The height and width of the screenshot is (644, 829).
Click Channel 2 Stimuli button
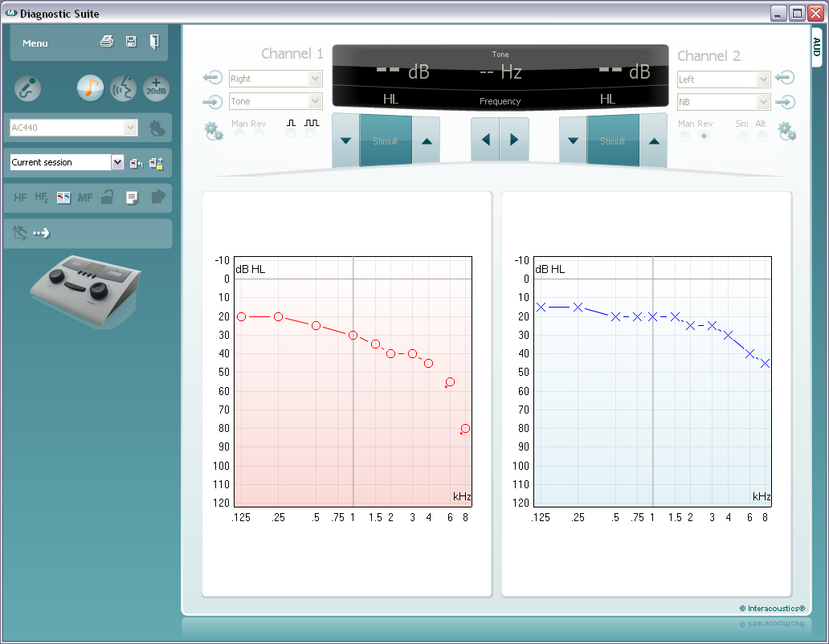[x=613, y=141]
